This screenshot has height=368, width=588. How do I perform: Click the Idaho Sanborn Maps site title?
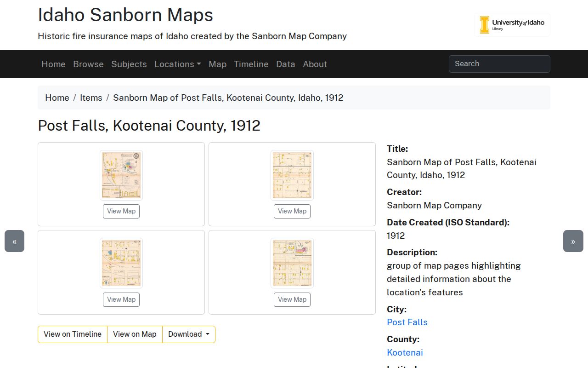tap(125, 15)
